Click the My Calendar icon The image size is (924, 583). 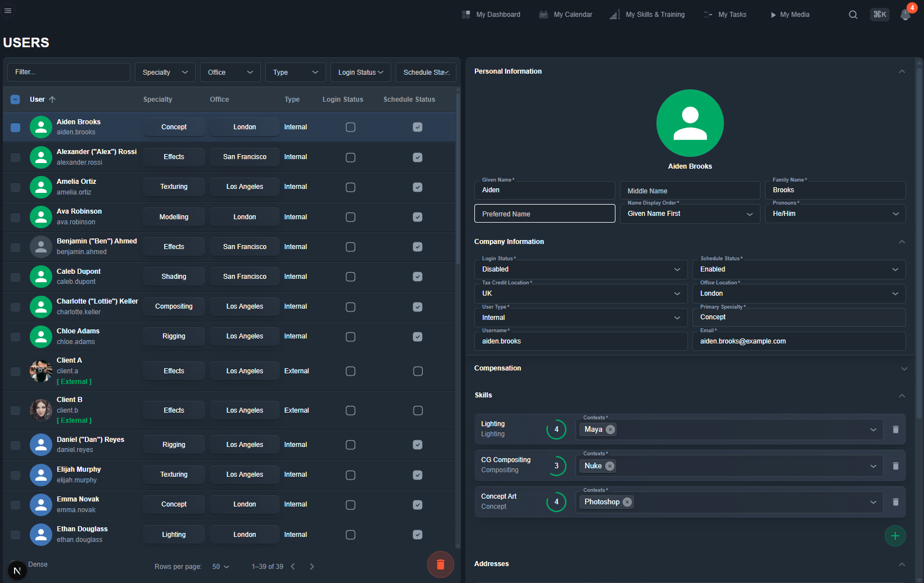pos(543,14)
